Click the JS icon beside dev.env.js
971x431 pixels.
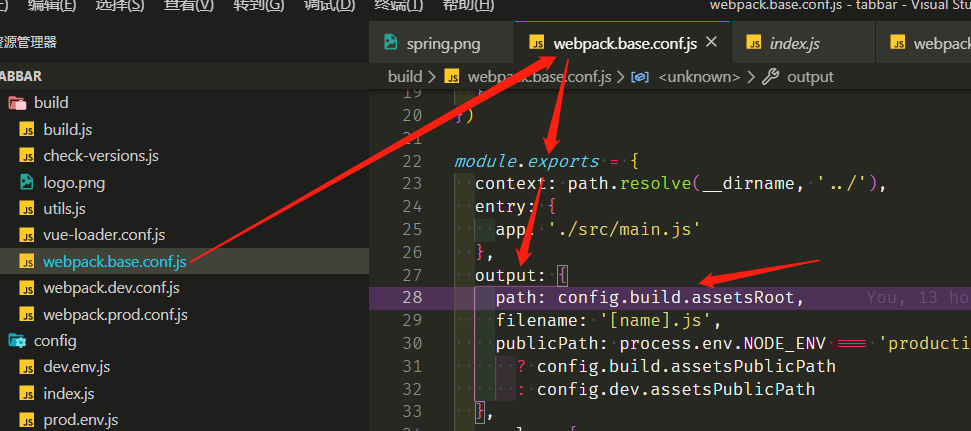(x=27, y=367)
